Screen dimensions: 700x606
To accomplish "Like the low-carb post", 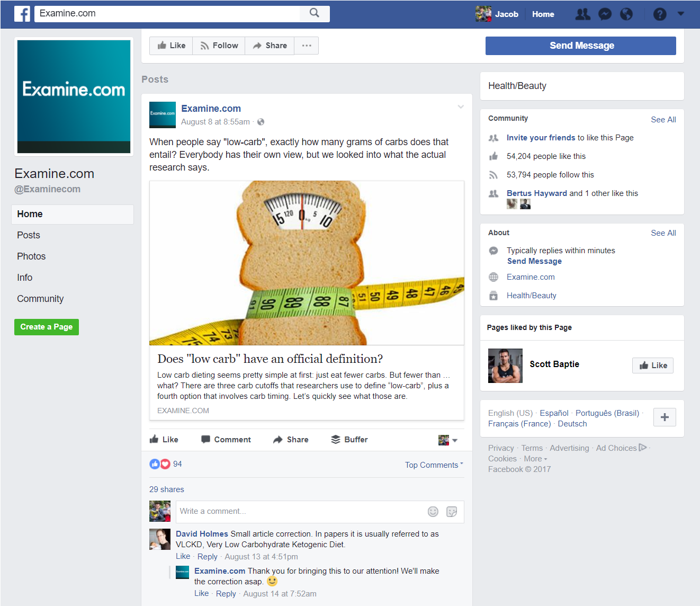I will click(164, 440).
